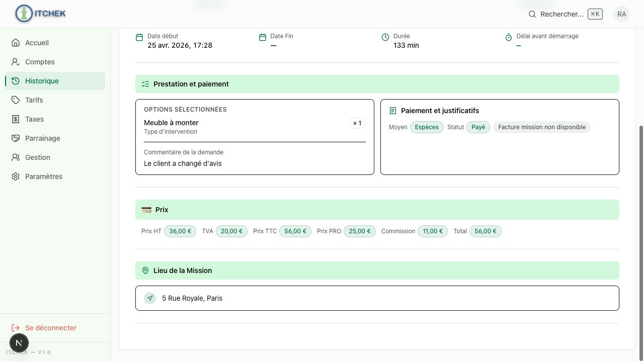
Task: Click the navigation arrow icon beside address
Action: tap(150, 298)
